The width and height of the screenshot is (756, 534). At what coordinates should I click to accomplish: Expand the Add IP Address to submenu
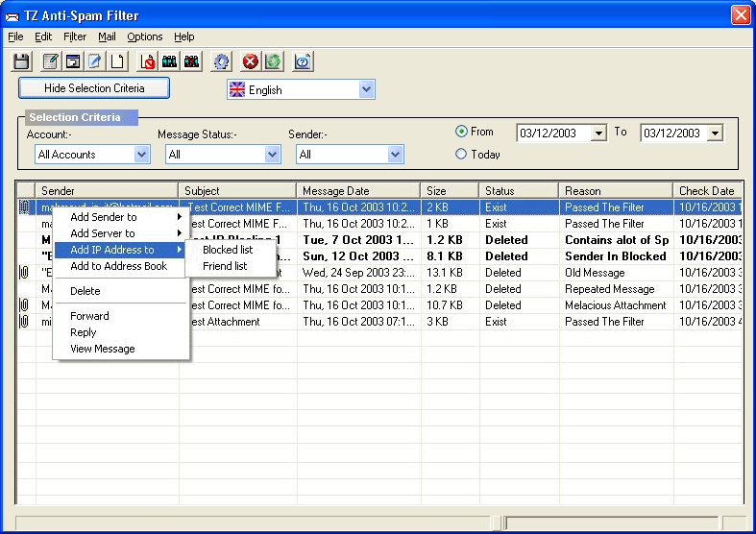point(119,250)
